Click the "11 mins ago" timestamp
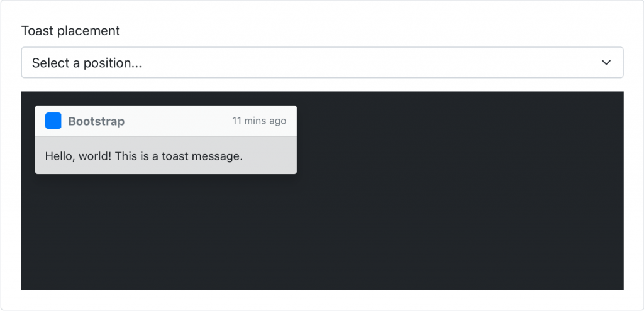 258,121
